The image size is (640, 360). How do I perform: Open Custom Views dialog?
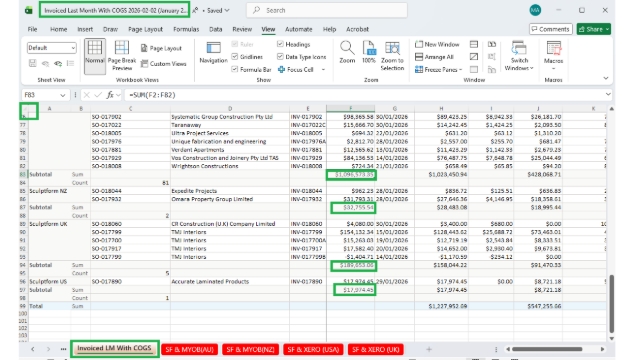[x=163, y=64]
